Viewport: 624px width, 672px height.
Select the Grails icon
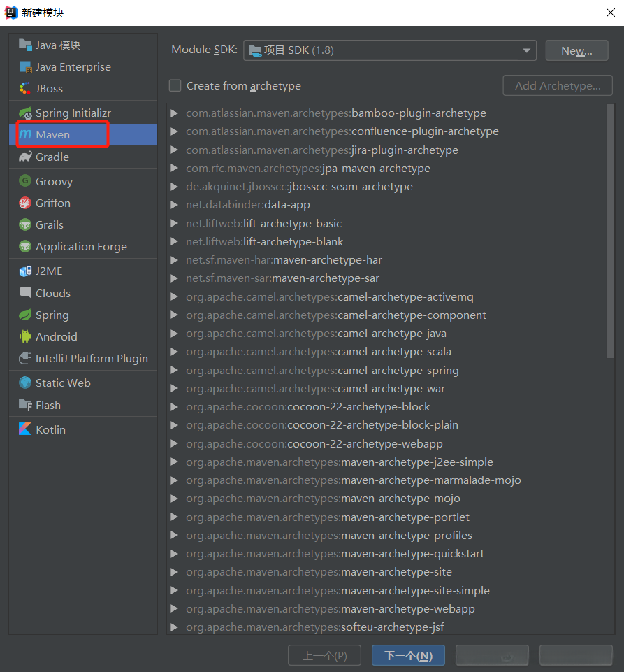click(x=26, y=224)
